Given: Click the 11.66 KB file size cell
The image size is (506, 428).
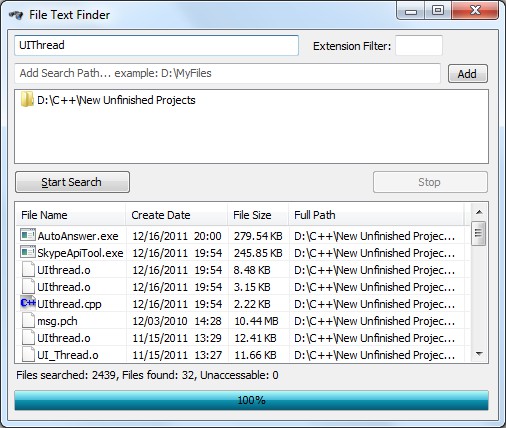Looking at the screenshot, I should [x=255, y=355].
